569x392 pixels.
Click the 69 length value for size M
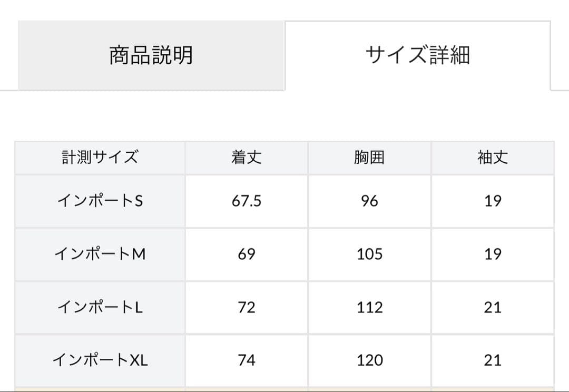pos(246,253)
